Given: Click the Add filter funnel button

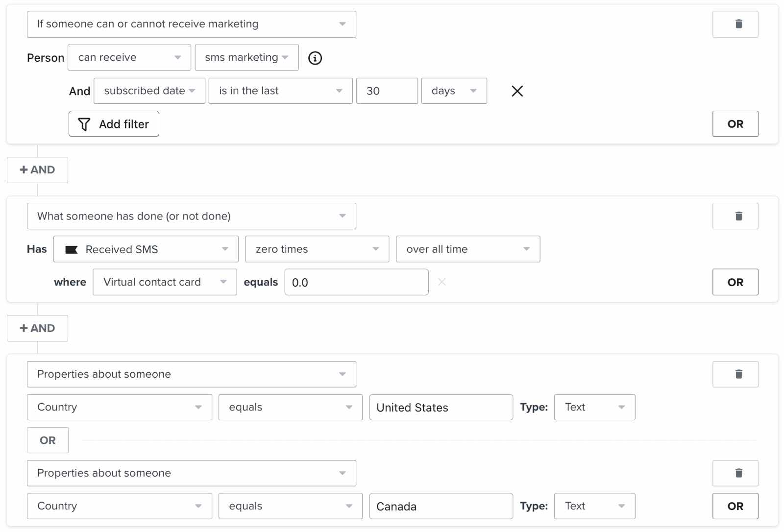Looking at the screenshot, I should [x=114, y=124].
